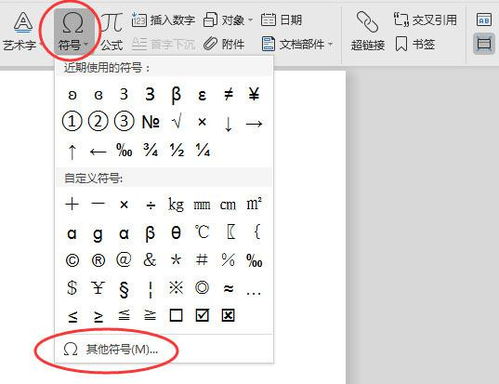Insert the crossed box symbol ☒

[x=228, y=315]
